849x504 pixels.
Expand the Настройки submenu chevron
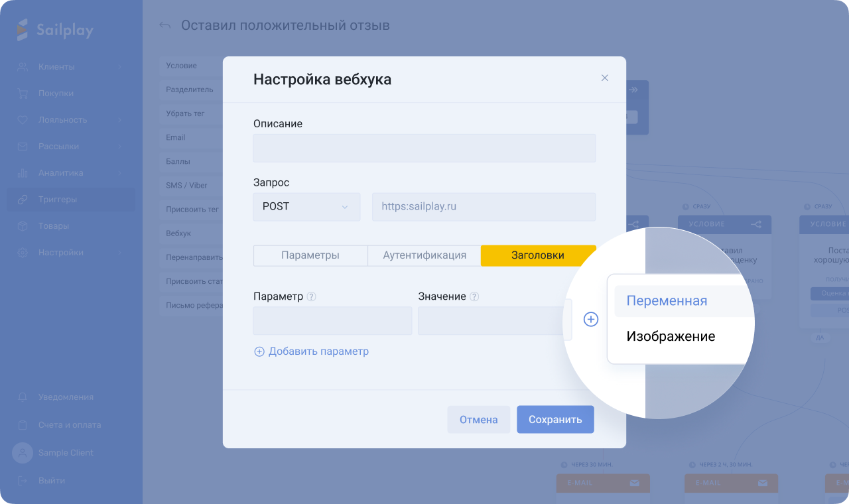[119, 253]
